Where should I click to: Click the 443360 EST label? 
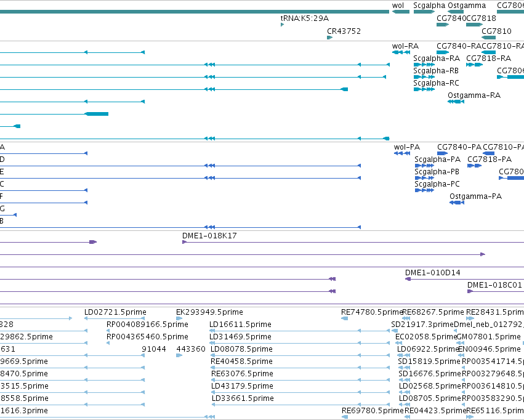tap(190, 349)
